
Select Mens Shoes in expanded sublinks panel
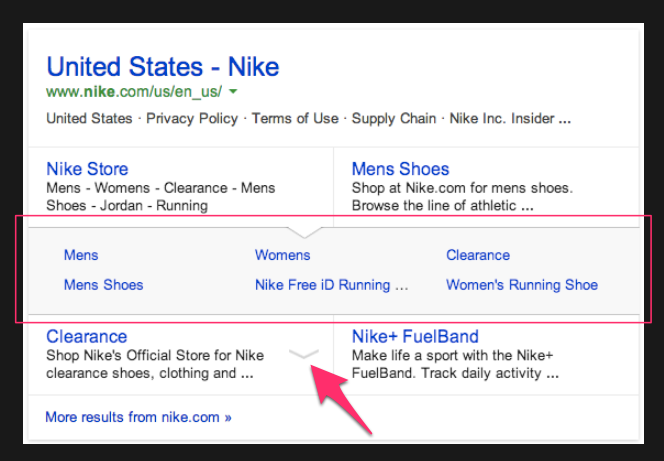pos(103,285)
